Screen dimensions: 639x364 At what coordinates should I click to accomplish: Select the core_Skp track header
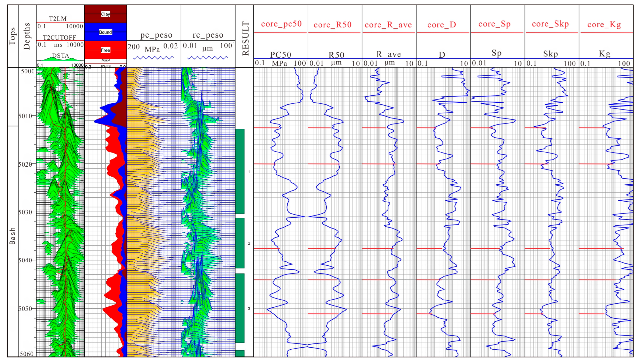click(550, 24)
